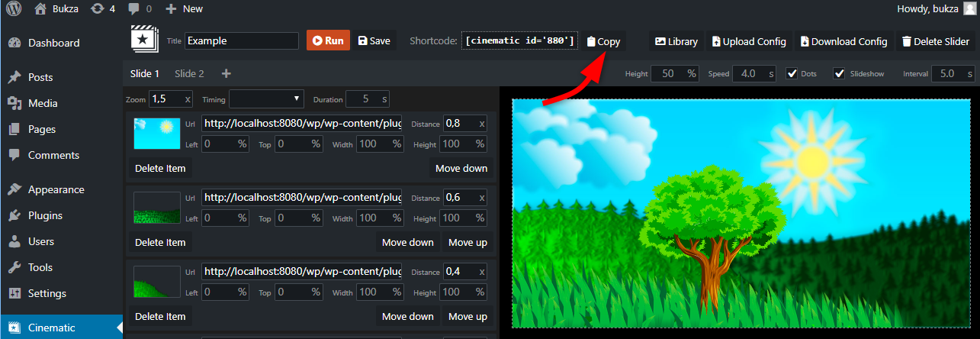Image resolution: width=980 pixels, height=339 pixels.
Task: Edit Url field of the 0,8 distance item
Action: pos(301,123)
